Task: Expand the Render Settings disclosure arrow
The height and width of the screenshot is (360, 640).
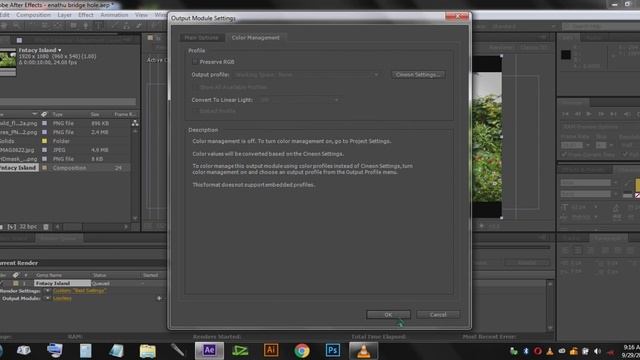Action: click(47, 291)
